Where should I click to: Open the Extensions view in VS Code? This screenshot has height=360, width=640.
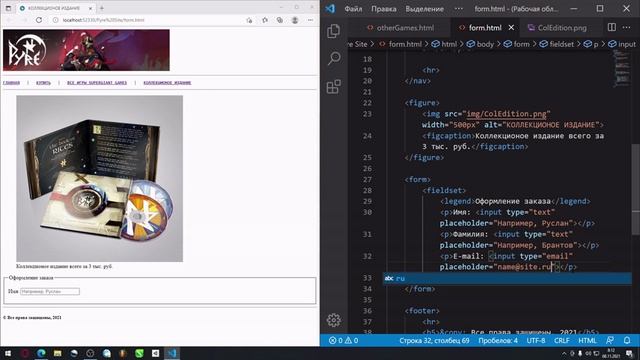(x=333, y=87)
